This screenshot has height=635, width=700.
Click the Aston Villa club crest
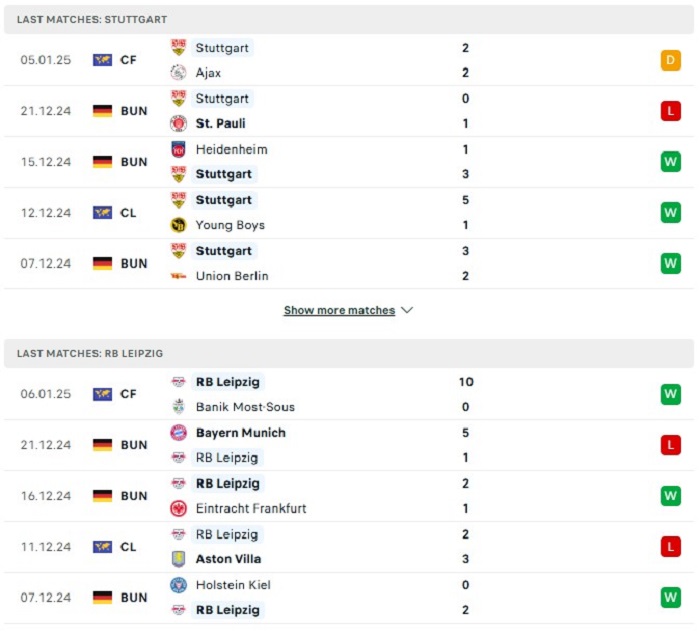pos(178,559)
